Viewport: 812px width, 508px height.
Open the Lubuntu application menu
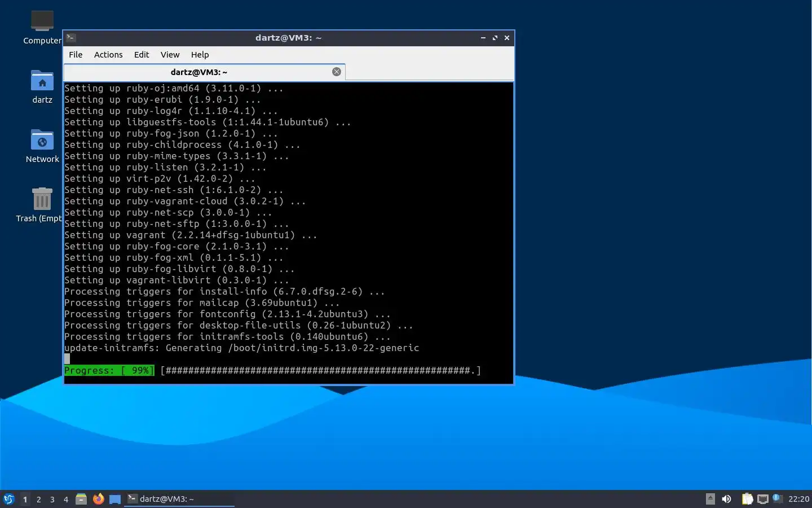coord(8,499)
